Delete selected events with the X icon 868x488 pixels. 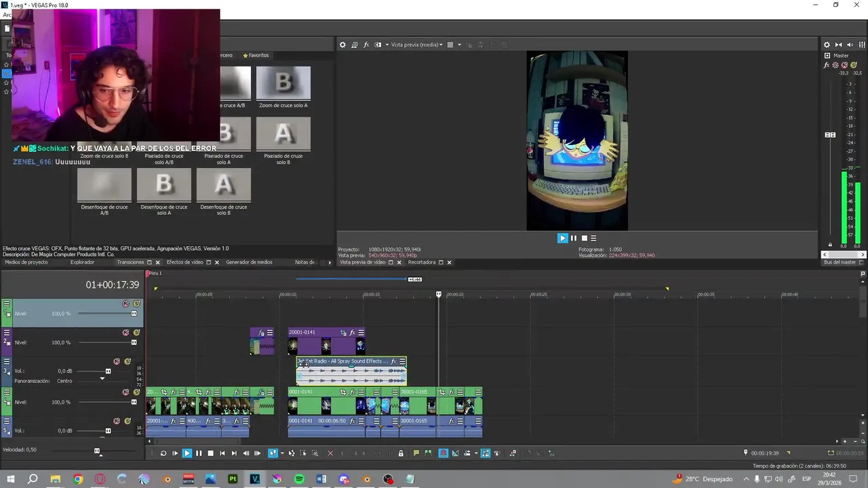[330, 453]
